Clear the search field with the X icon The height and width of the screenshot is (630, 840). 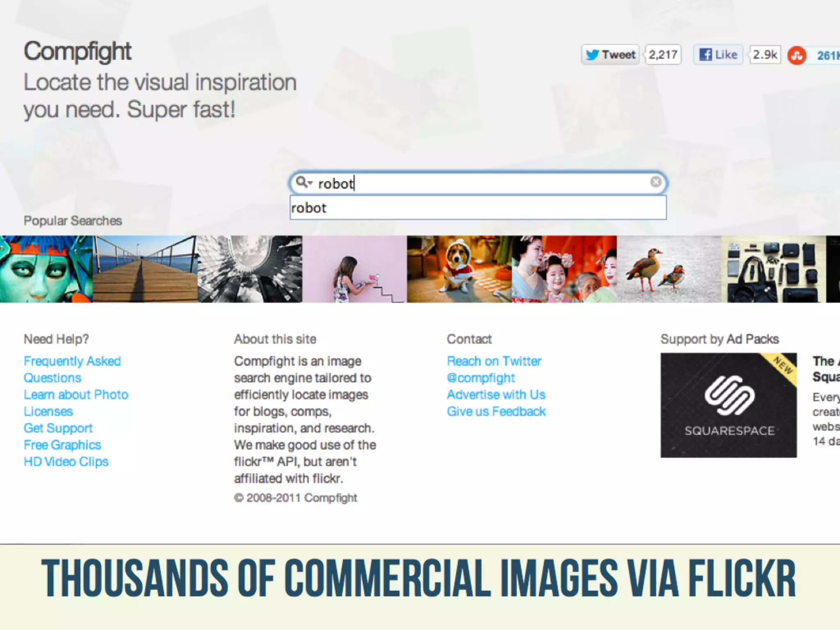coord(656,182)
